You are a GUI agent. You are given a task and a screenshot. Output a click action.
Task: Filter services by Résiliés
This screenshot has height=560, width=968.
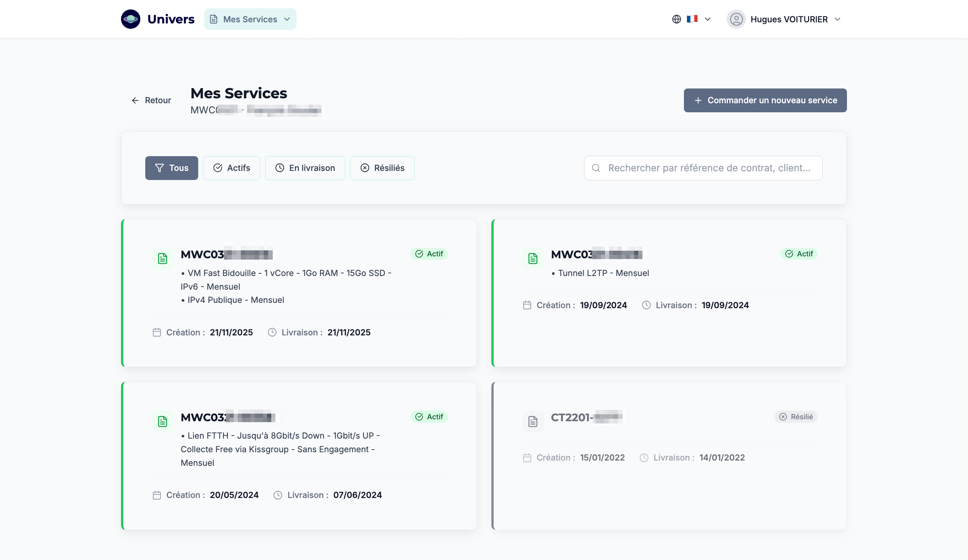[382, 168]
